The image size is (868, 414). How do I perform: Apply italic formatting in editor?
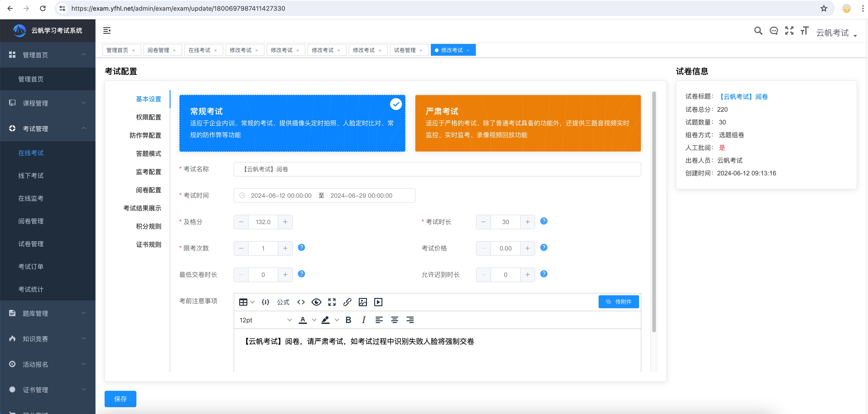point(364,320)
